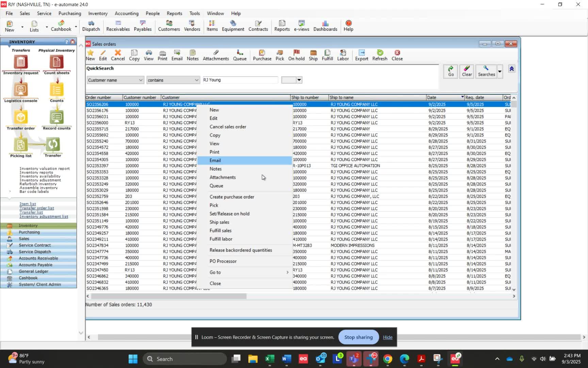The height and width of the screenshot is (368, 588).
Task: Open the Picking list icon
Action: click(21, 148)
